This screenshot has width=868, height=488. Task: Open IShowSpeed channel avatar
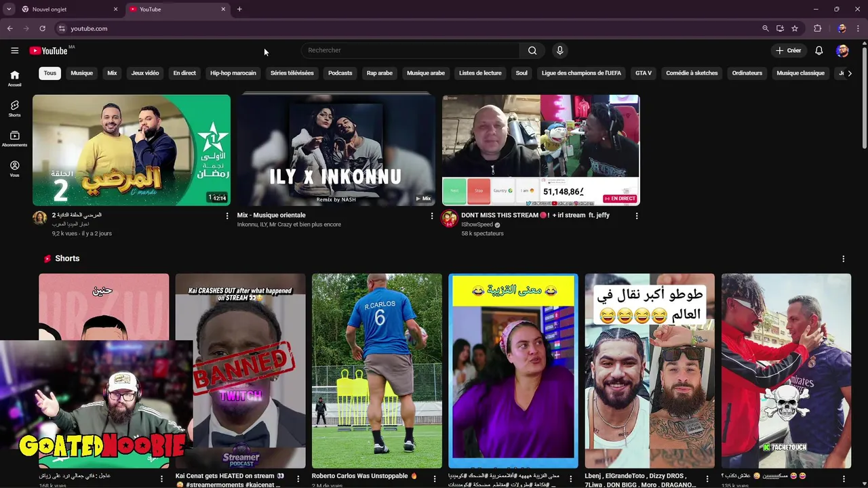449,218
